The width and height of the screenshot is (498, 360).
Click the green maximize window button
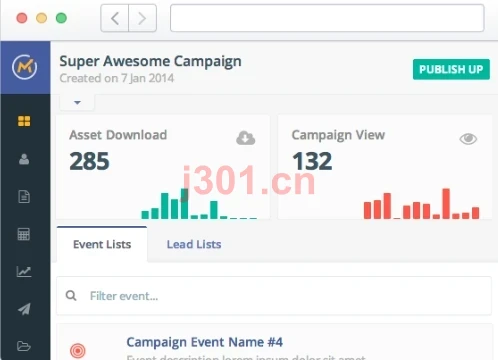61,18
